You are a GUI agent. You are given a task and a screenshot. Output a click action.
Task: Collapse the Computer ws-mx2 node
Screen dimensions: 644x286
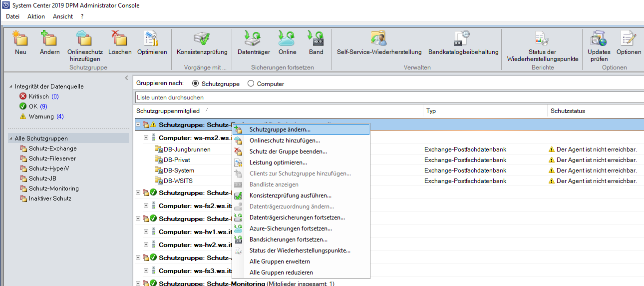[x=146, y=137]
